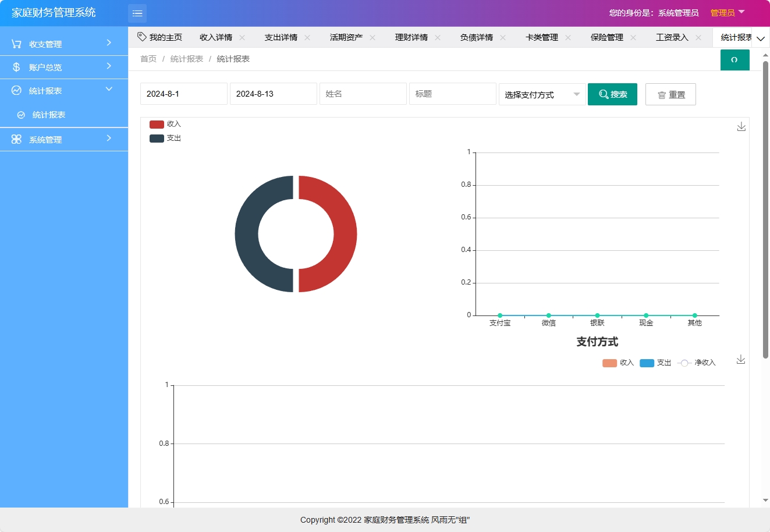Viewport: 770px width, 532px height.
Task: Toggle the 支出 legend on the pie chart
Action: tap(166, 138)
